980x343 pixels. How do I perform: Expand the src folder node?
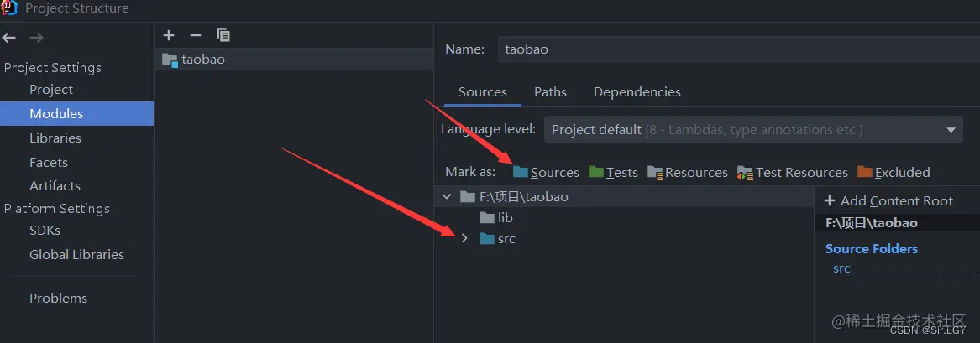[x=464, y=239]
